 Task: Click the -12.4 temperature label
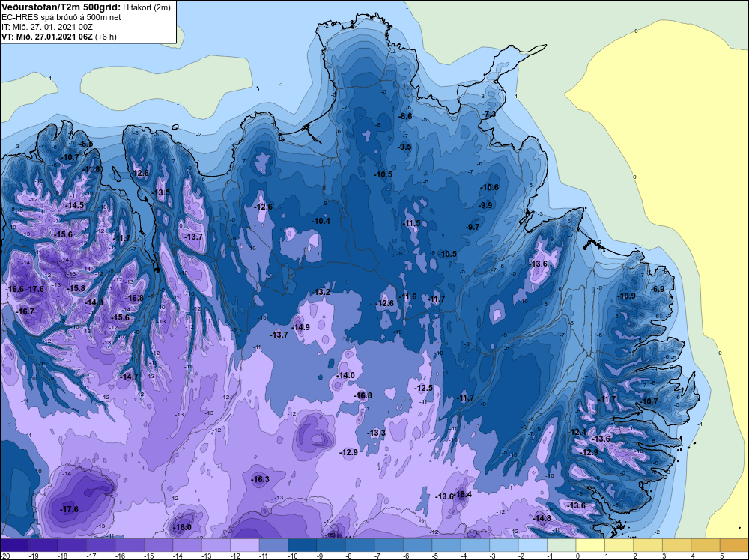(x=577, y=432)
